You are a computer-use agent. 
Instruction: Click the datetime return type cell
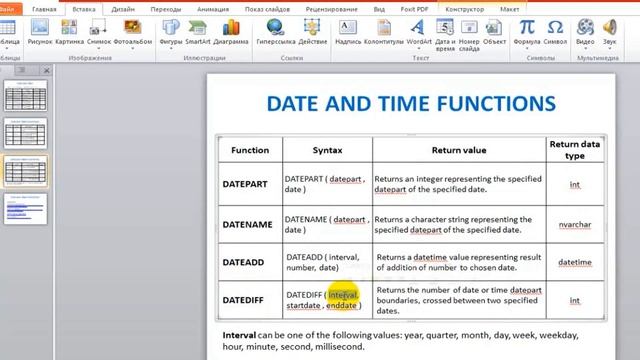(575, 262)
